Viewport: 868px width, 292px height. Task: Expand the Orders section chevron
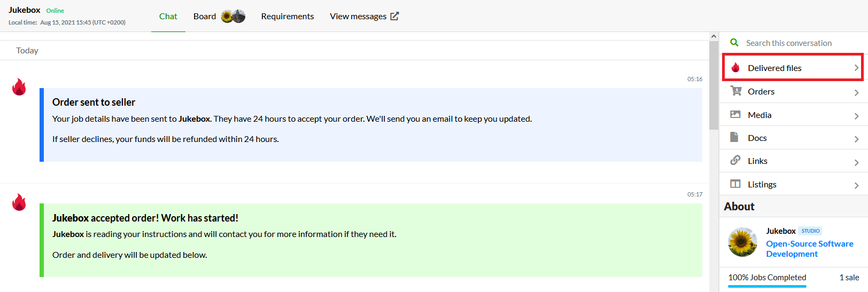click(856, 92)
